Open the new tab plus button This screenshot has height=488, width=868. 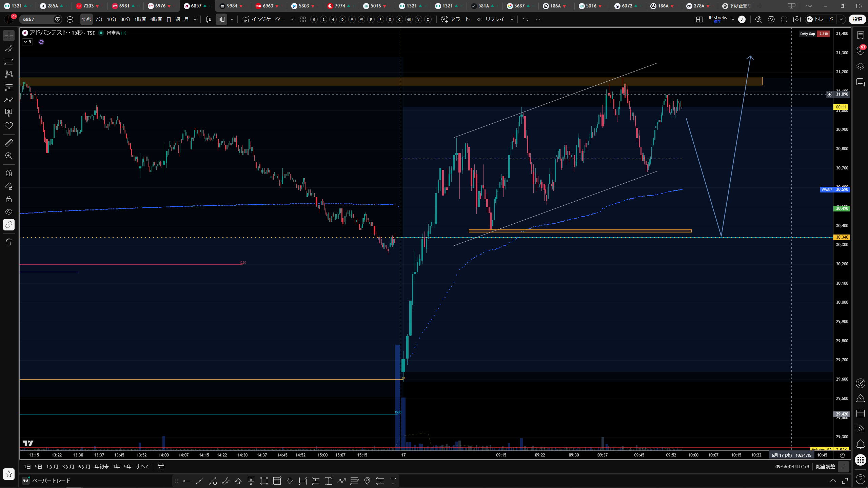(x=760, y=6)
